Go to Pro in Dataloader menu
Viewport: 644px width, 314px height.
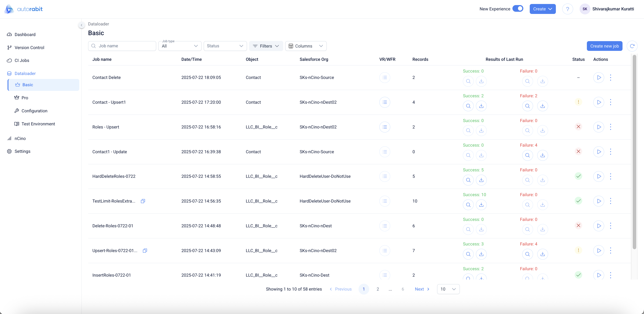[25, 98]
